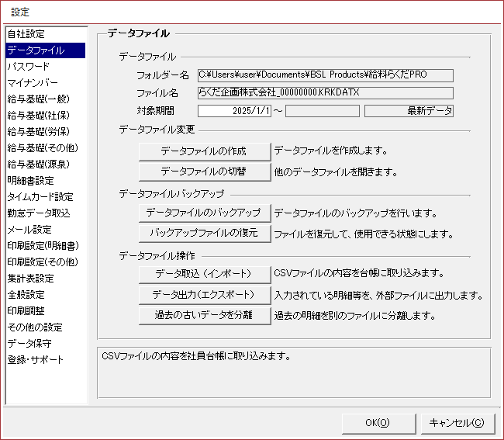Select マイナンバー in the list
The height and width of the screenshot is (440, 504).
(32, 83)
